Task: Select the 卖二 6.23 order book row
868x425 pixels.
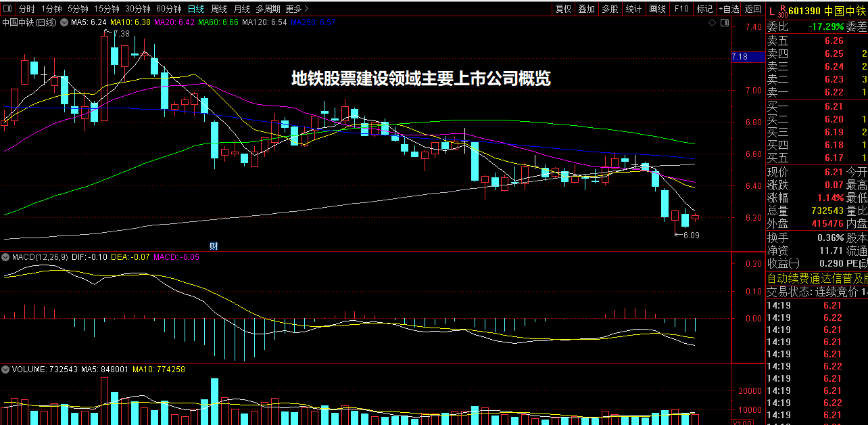Action: (817, 79)
